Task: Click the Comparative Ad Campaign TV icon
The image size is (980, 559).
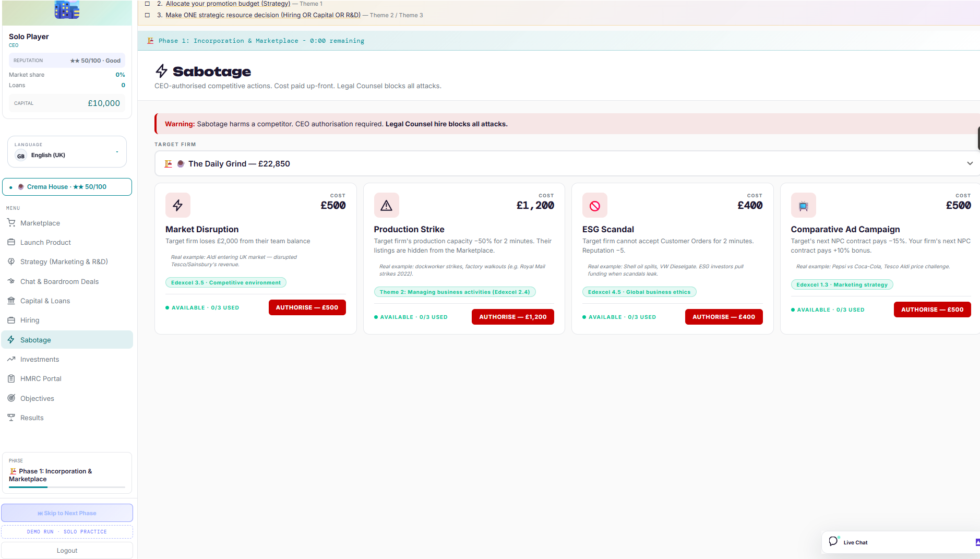Action: pos(803,205)
